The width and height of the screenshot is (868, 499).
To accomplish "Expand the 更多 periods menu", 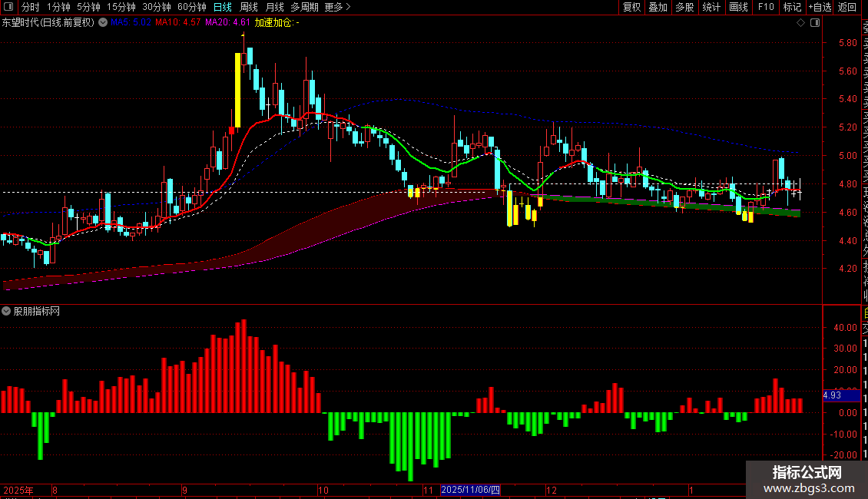I will pyautogui.click(x=338, y=7).
